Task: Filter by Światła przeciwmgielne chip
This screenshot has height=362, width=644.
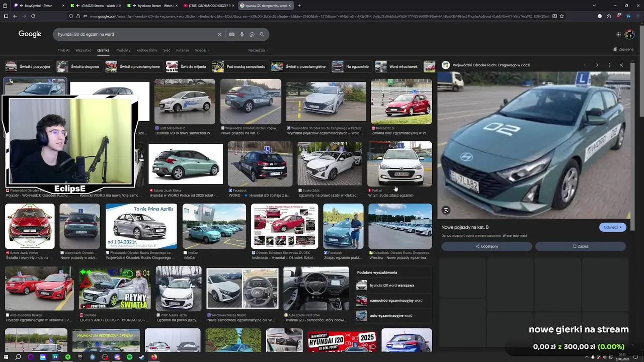Action: pos(299,66)
